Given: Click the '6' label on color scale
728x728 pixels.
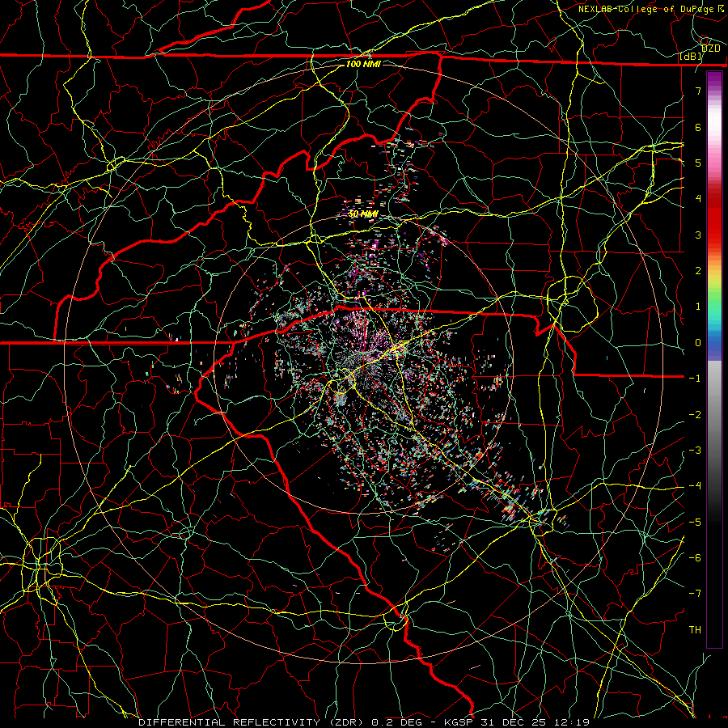Looking at the screenshot, I should [698, 127].
